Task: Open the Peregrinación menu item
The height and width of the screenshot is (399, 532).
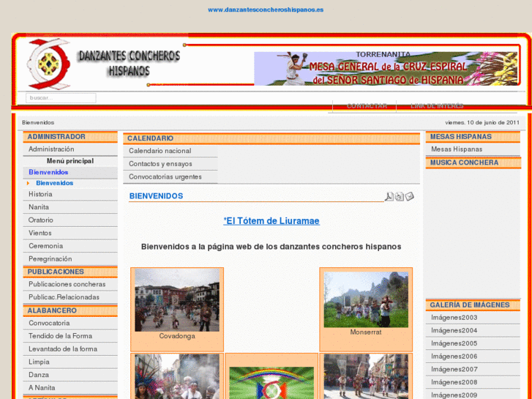Action: tap(70, 258)
